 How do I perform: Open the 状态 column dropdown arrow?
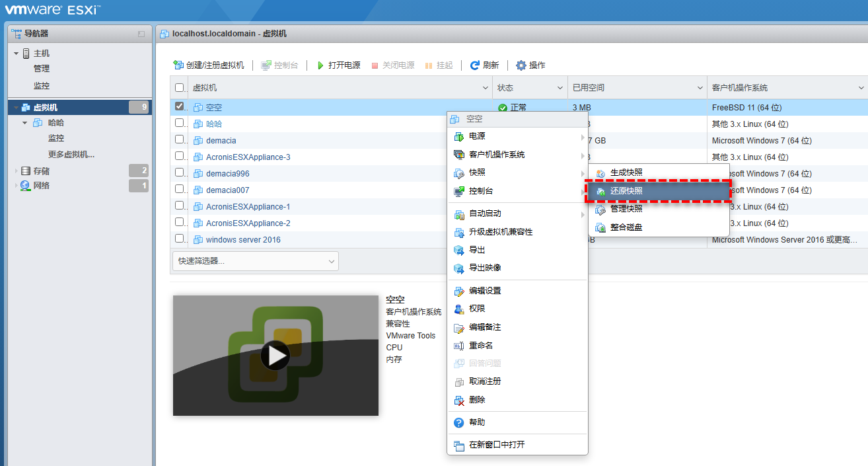coord(560,88)
